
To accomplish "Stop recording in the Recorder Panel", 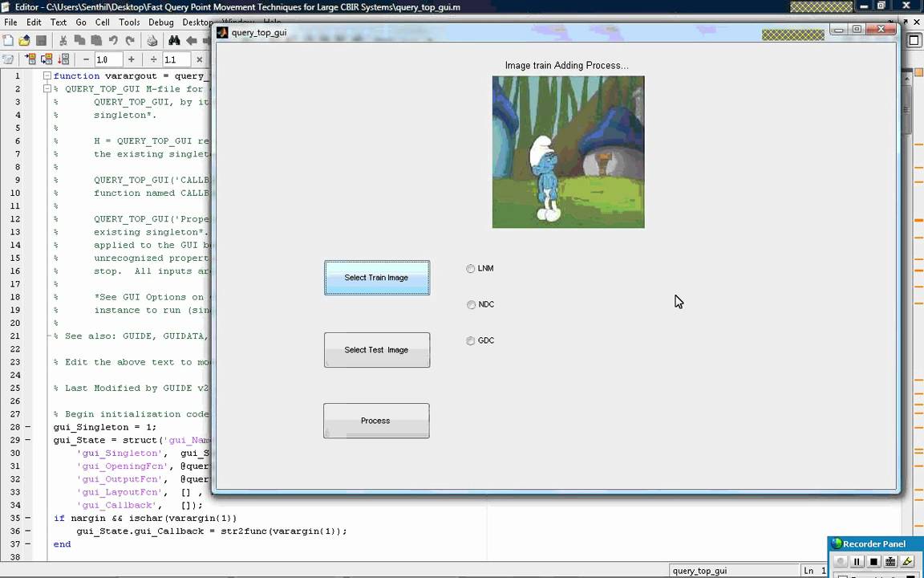I will click(874, 561).
